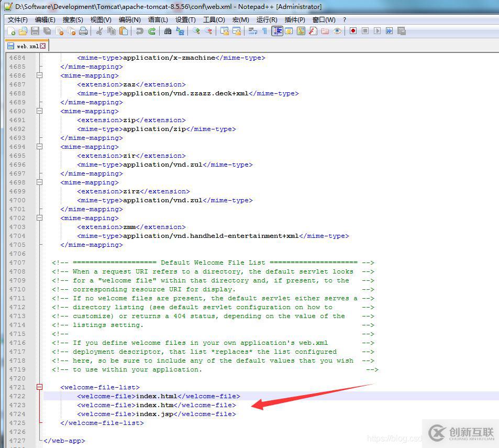Toggle the indent guide button

coord(277,31)
